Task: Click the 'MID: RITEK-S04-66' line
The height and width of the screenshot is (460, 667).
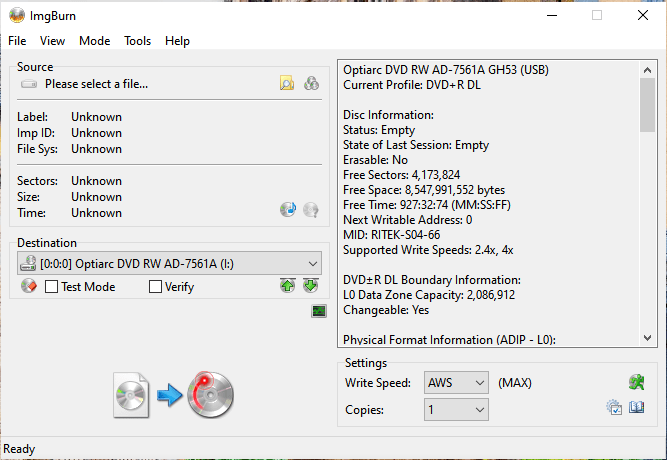Action: click(x=391, y=234)
